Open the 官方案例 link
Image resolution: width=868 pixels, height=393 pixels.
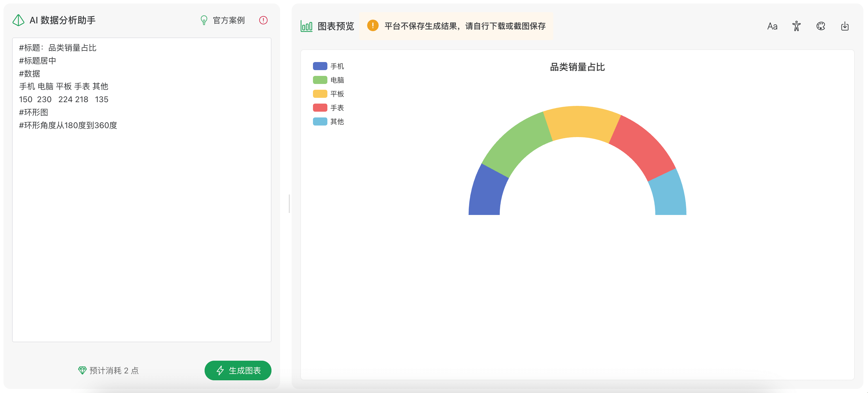[229, 20]
